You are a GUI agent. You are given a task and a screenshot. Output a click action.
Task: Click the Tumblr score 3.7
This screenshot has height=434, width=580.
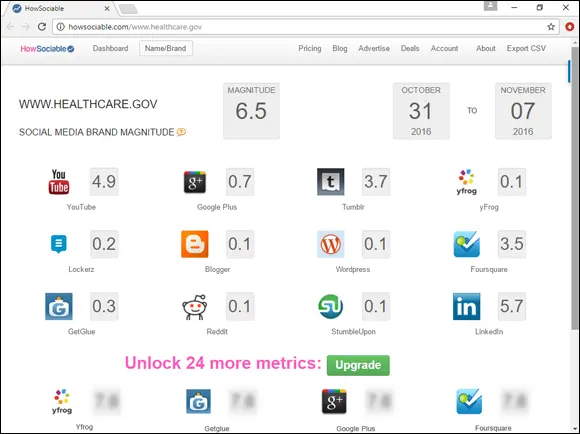[x=376, y=182]
